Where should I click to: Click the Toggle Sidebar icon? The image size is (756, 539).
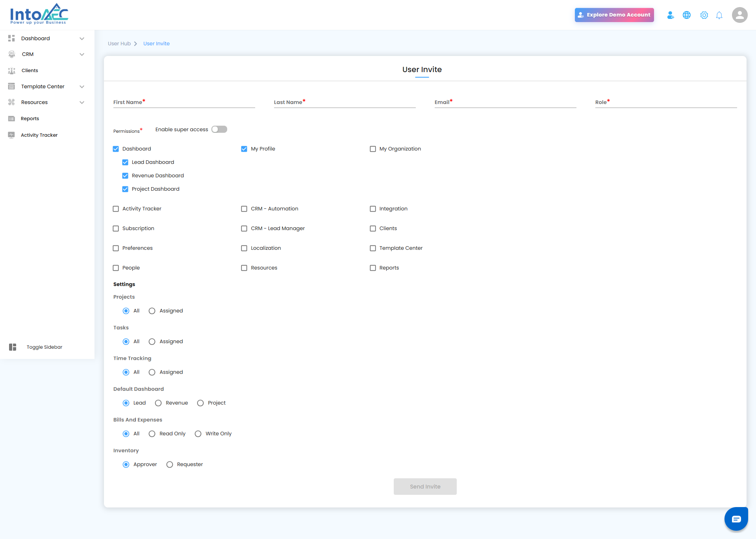pyautogui.click(x=13, y=347)
